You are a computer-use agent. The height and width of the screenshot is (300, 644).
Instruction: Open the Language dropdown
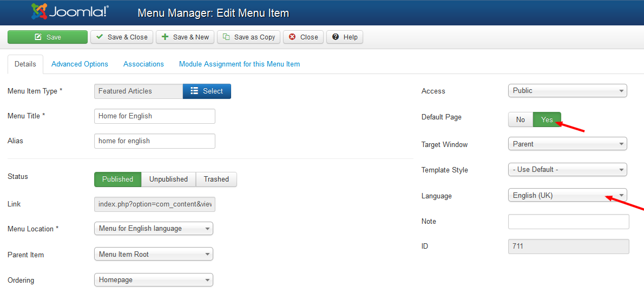[x=568, y=195]
